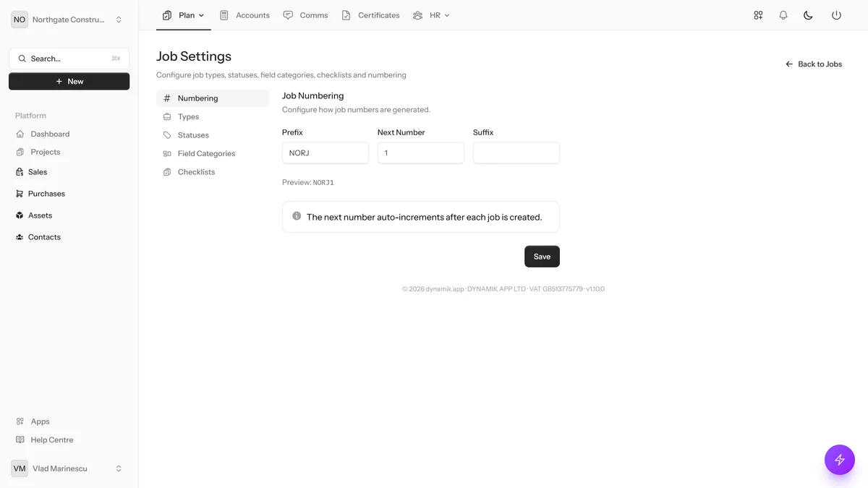
Task: Click the Projects icon in sidebar
Action: [20, 152]
